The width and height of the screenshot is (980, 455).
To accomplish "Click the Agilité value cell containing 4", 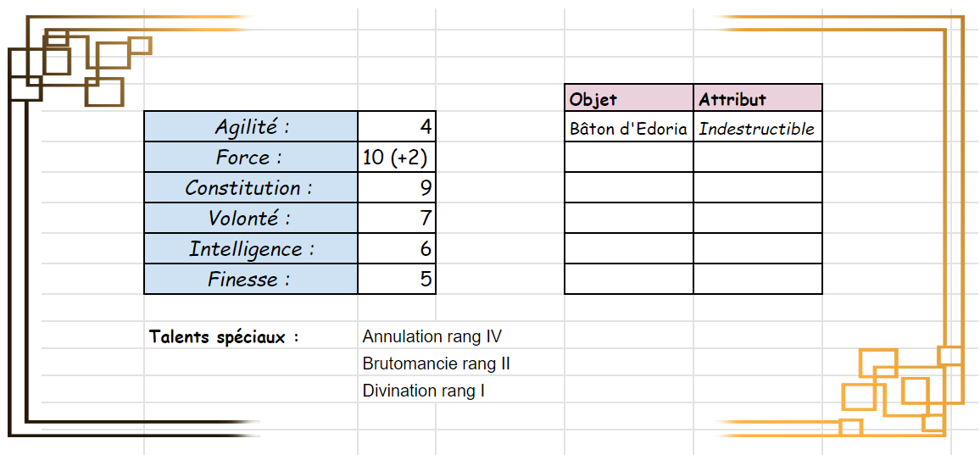I will click(x=397, y=127).
